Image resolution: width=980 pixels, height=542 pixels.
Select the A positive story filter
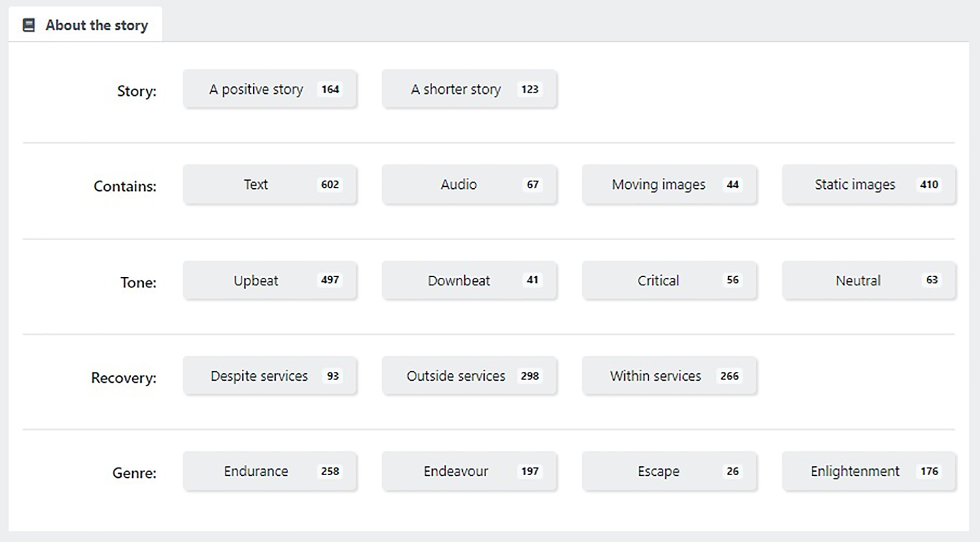pyautogui.click(x=270, y=89)
